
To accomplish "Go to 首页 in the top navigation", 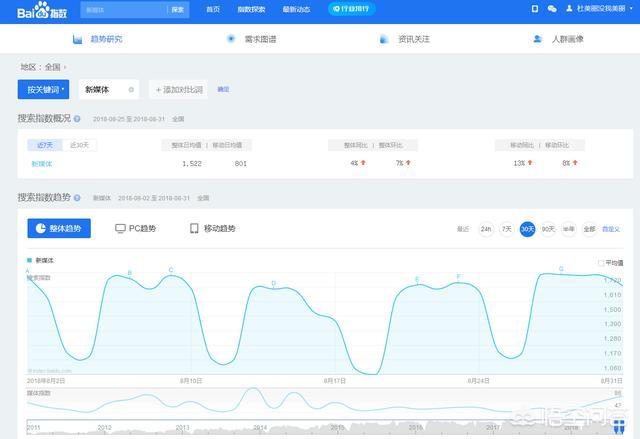I will click(213, 9).
